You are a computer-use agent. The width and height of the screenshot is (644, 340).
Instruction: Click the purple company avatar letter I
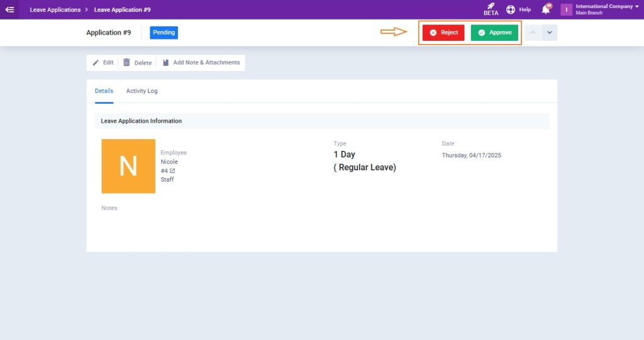567,9
